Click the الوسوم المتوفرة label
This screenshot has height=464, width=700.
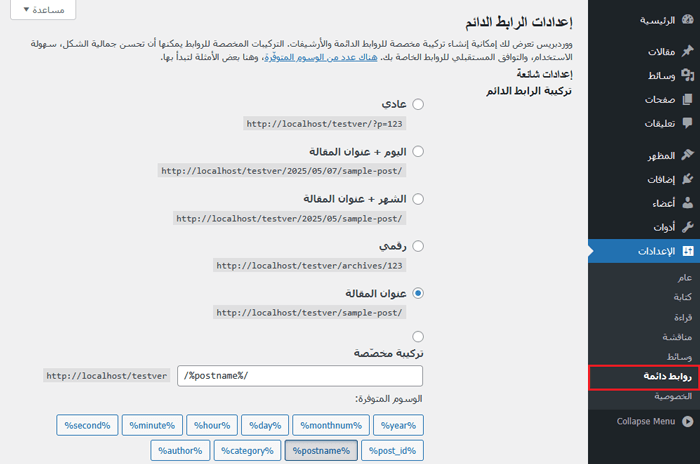(x=388, y=398)
